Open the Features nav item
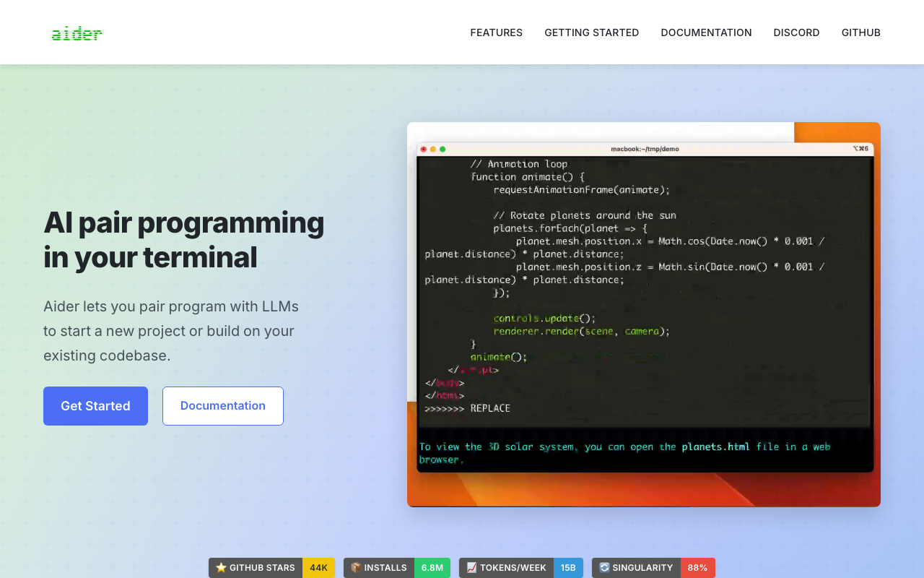Viewport: 924px width, 578px height. [x=497, y=33]
